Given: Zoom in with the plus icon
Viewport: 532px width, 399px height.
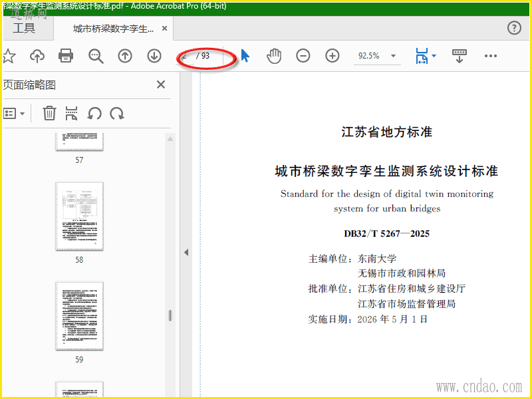Looking at the screenshot, I should [x=332, y=56].
